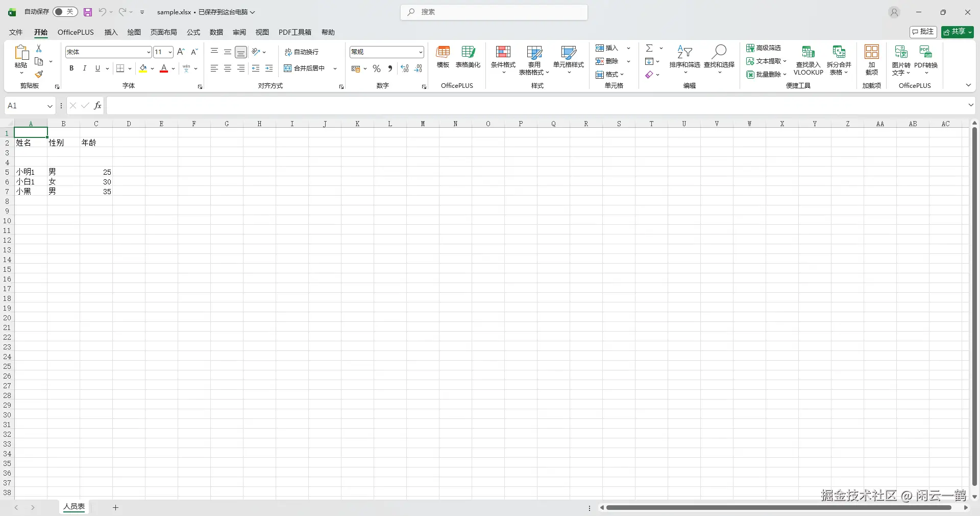Open the 模板 templates icon
980x516 pixels.
(x=443, y=57)
